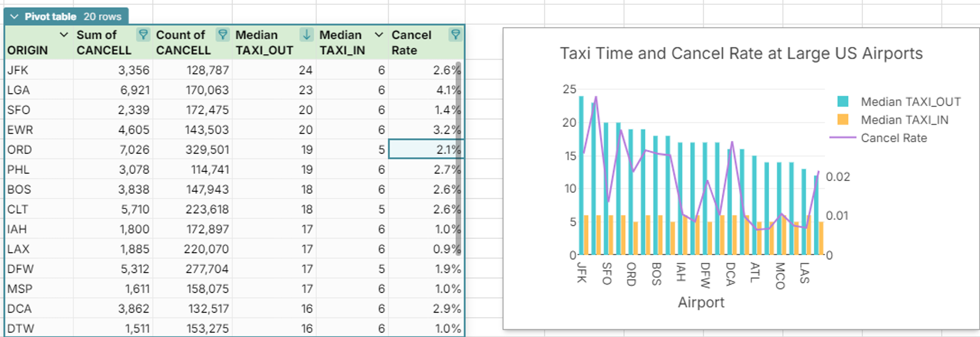The image size is (980, 337).
Task: Select the MSP origin cell
Action: pos(39,288)
